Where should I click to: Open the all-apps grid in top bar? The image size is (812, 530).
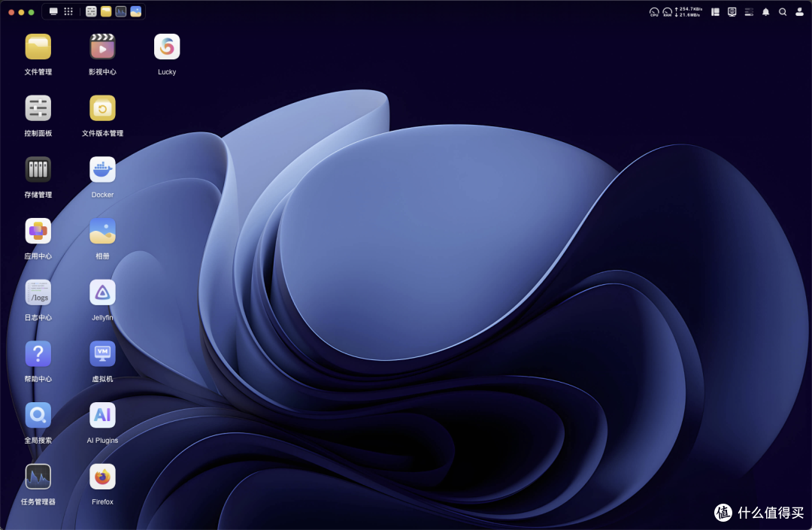pos(68,11)
